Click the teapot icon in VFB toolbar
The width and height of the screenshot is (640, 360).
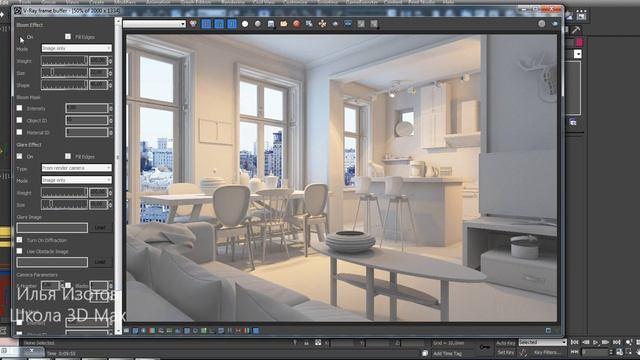click(335, 24)
